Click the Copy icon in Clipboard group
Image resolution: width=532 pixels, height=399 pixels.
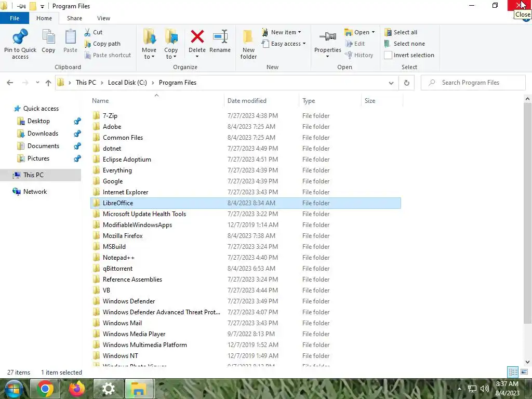point(48,37)
